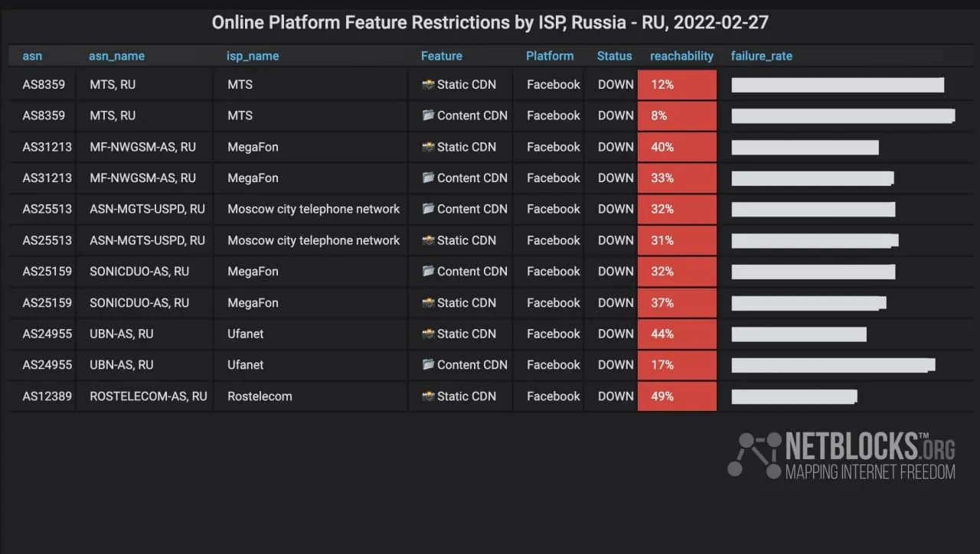Click ROSTELECOM-AS, RU asn_name cell

(x=148, y=396)
